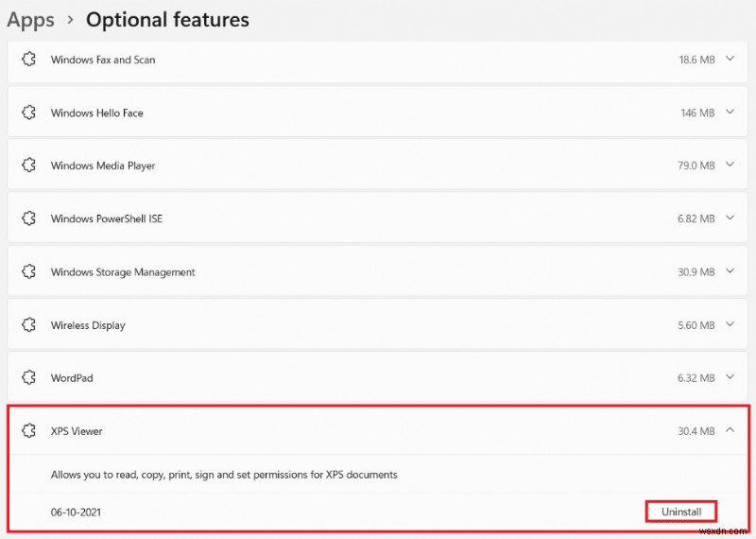The height and width of the screenshot is (539, 756).
Task: Click the Windows PowerShell ISE feature icon
Action: click(x=29, y=218)
